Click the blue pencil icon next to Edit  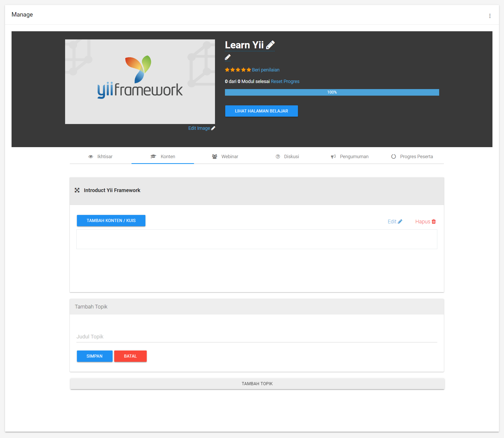(400, 221)
